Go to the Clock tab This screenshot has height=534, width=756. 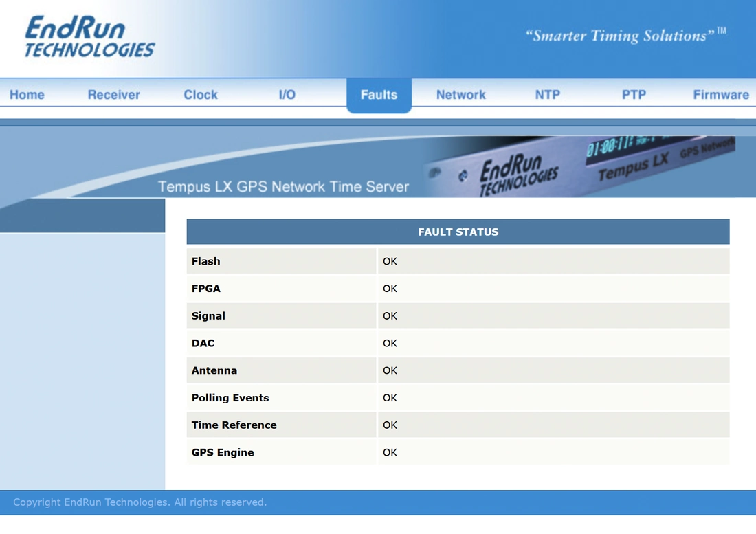201,95
